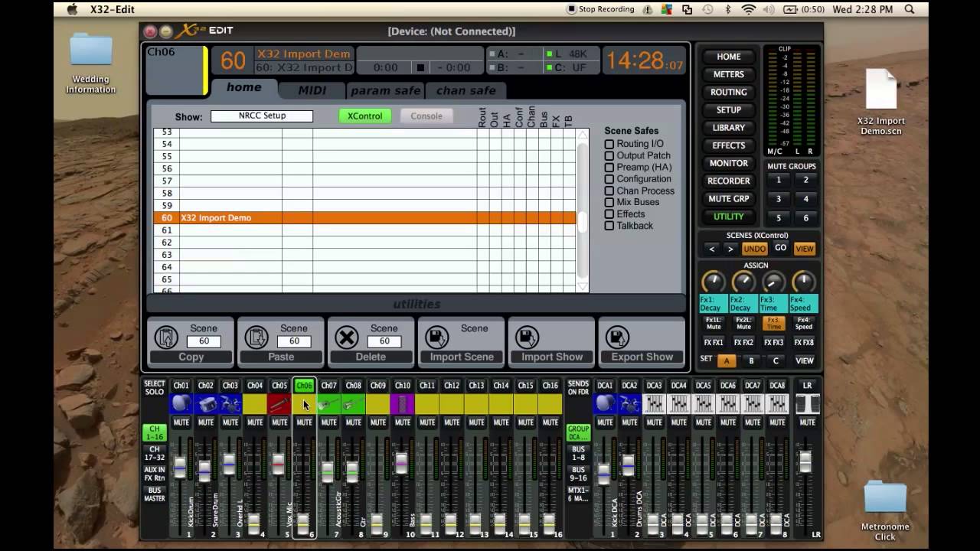Check the Talkback scene safe checkbox
The height and width of the screenshot is (551, 980).
[x=609, y=226]
